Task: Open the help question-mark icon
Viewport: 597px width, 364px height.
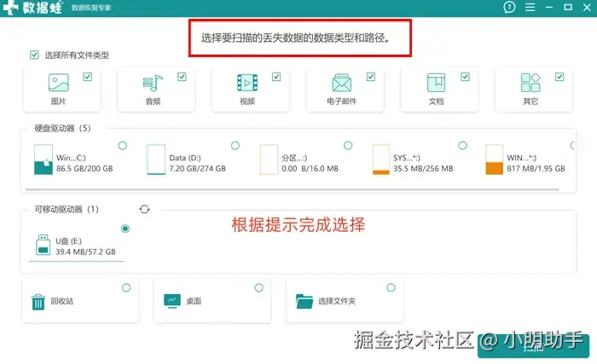Action: [509, 7]
